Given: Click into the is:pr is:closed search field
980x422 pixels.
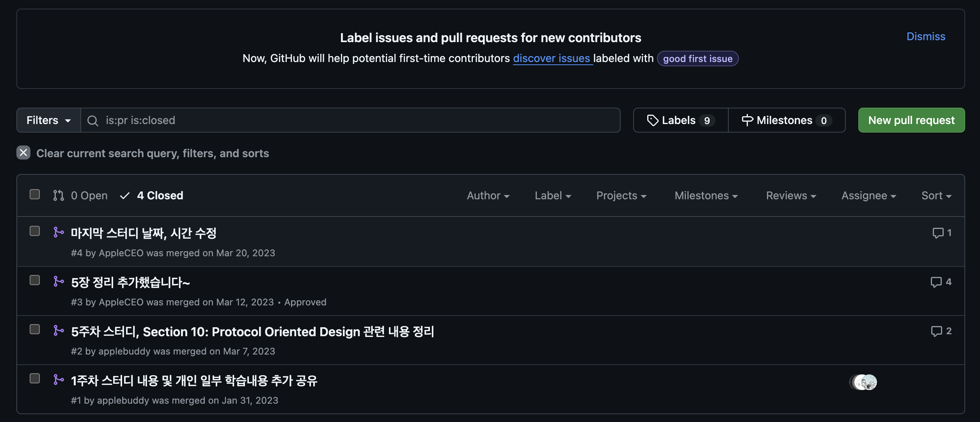Looking at the screenshot, I should point(351,121).
